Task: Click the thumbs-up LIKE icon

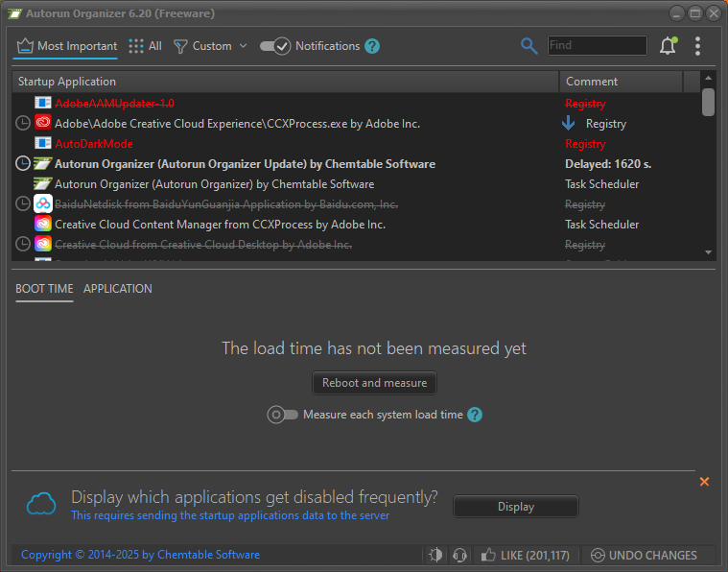Action: tap(487, 555)
